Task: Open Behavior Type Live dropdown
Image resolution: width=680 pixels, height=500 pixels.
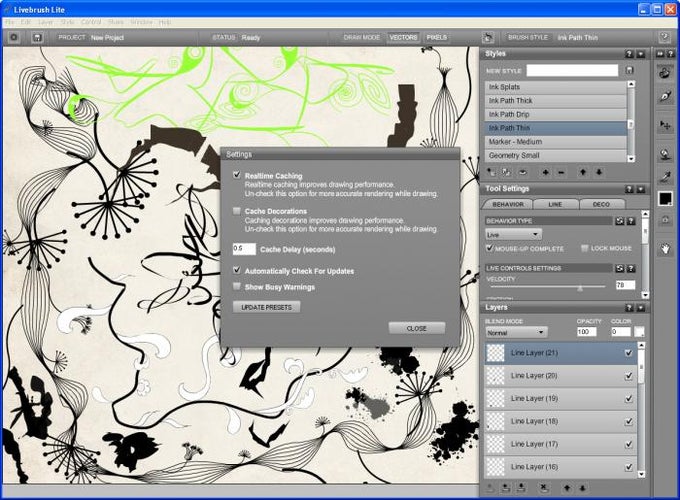Action: point(513,235)
